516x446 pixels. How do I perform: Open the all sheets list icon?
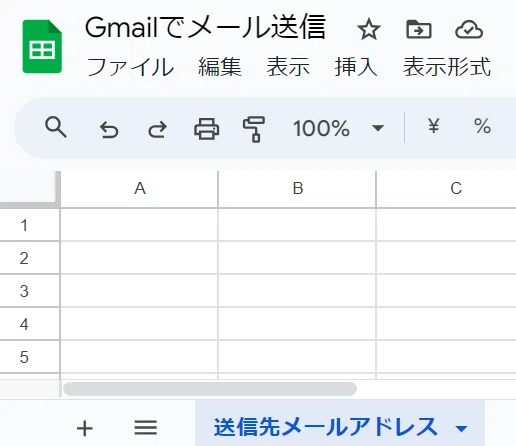click(146, 428)
